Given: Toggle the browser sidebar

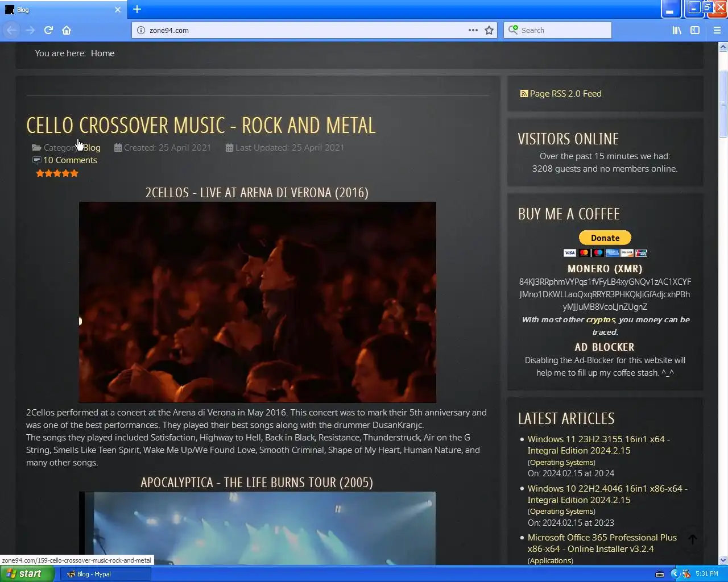Looking at the screenshot, I should coord(695,30).
